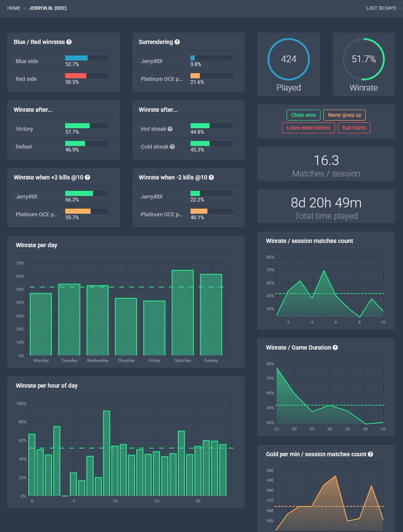Click the Monday winrate bar

click(x=41, y=325)
